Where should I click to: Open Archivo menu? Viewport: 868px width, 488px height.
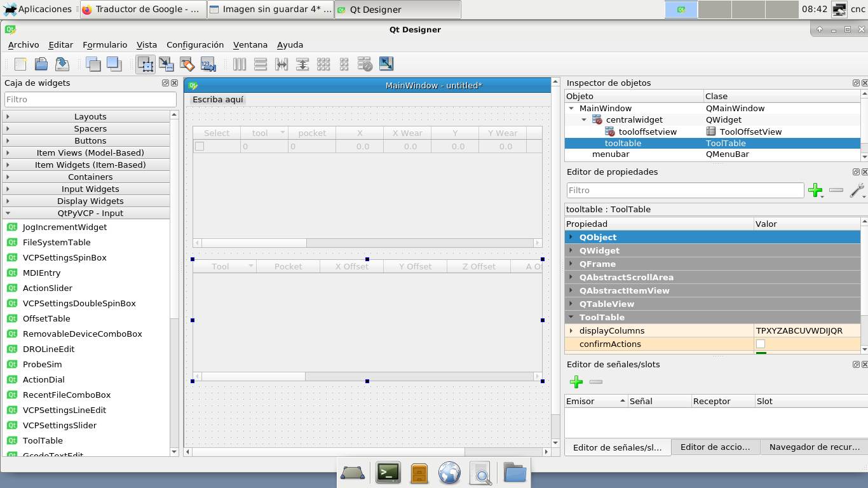click(x=24, y=44)
